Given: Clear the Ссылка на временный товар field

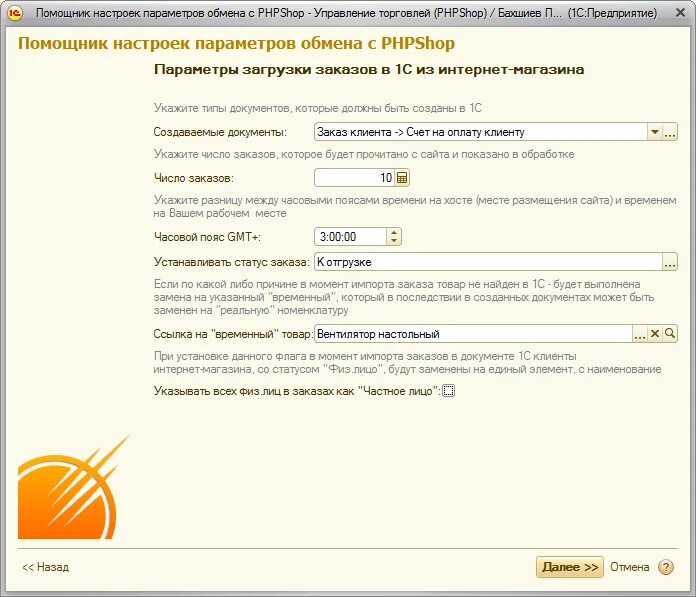Looking at the screenshot, I should [x=655, y=334].
